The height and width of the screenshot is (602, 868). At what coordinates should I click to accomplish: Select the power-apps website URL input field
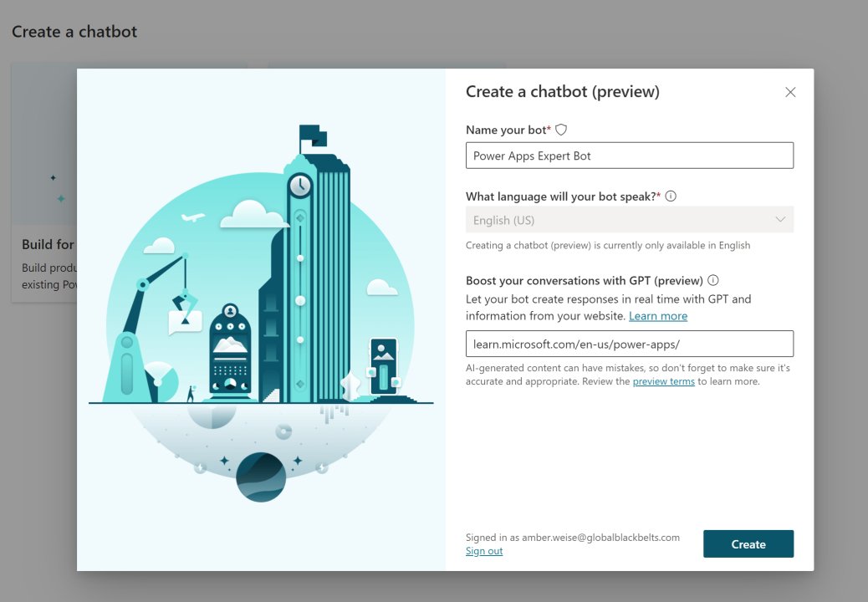pos(630,344)
